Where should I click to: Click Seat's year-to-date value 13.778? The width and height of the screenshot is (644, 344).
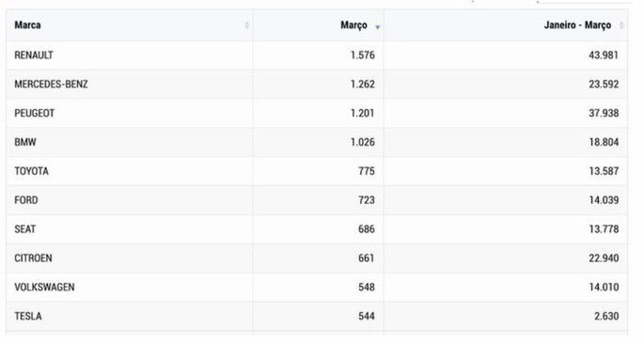pos(604,229)
